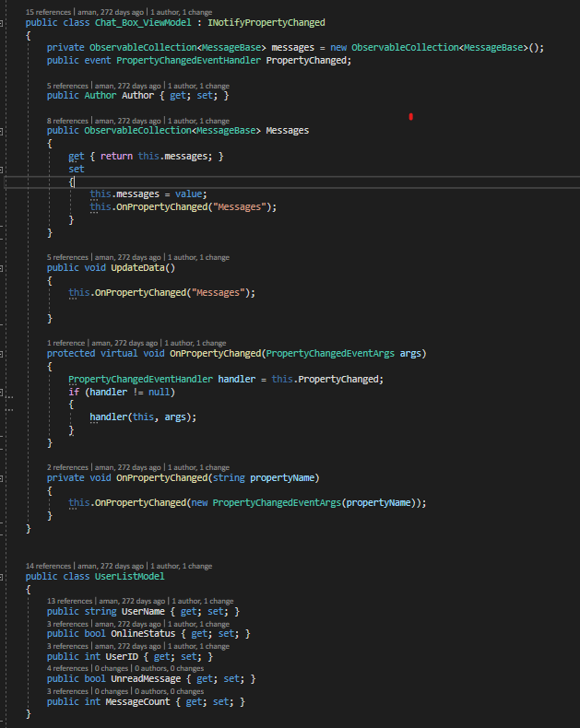The width and height of the screenshot is (580, 728).
Task: Open '1 author, 1 change' above Author property
Action: click(x=198, y=86)
